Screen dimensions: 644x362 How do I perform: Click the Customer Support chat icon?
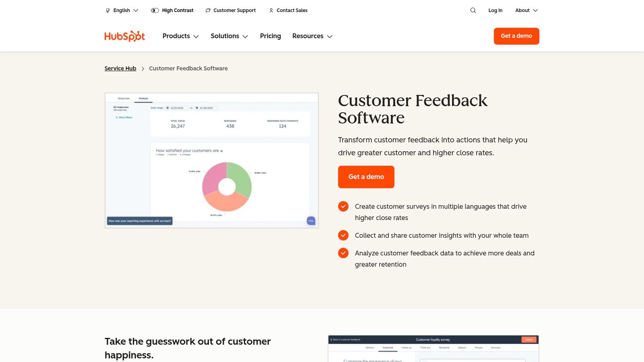(208, 10)
